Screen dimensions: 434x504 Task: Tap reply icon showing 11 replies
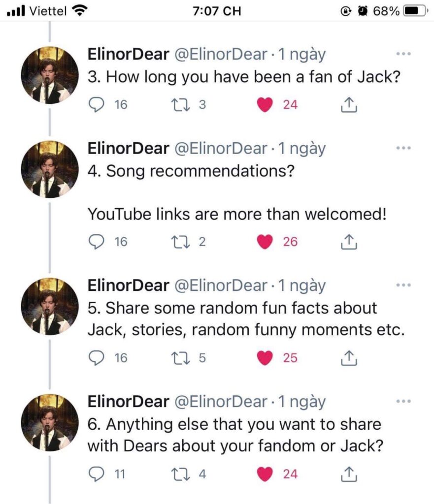tap(96, 474)
